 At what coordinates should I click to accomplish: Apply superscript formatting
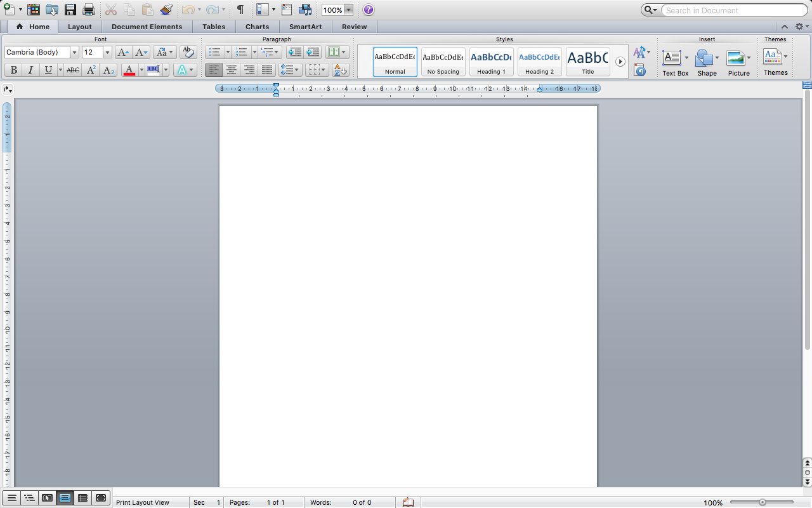[91, 70]
